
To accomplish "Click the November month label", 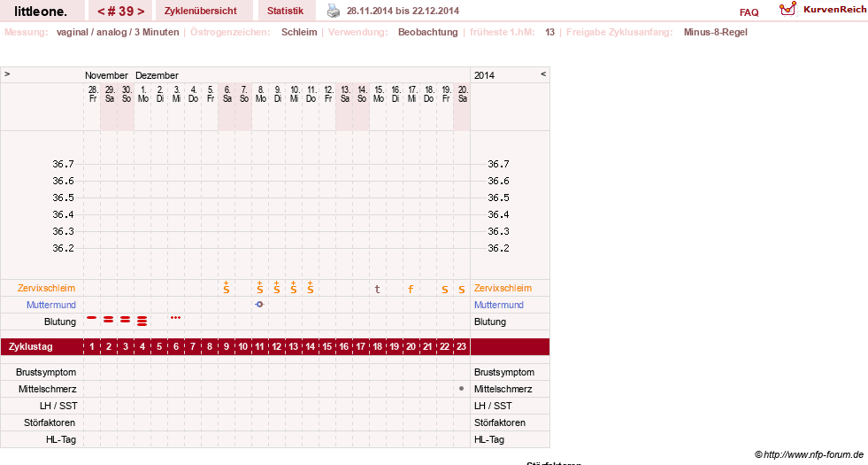I will tap(106, 75).
